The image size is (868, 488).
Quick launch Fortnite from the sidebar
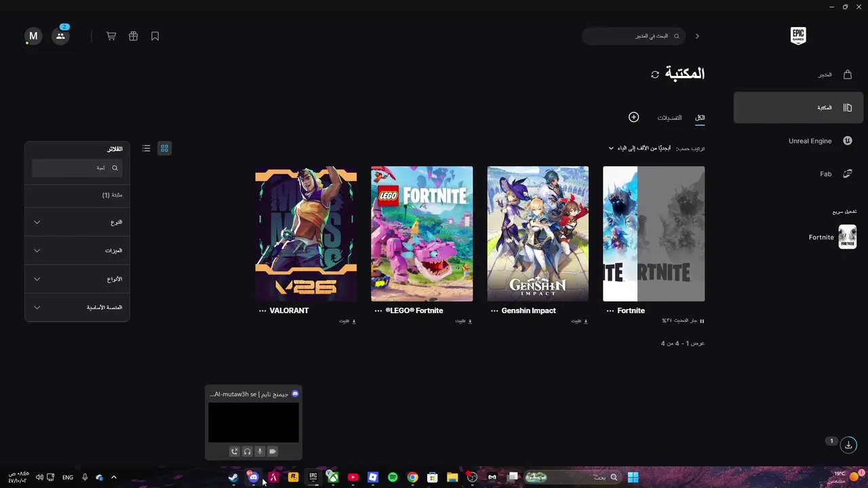tap(832, 237)
